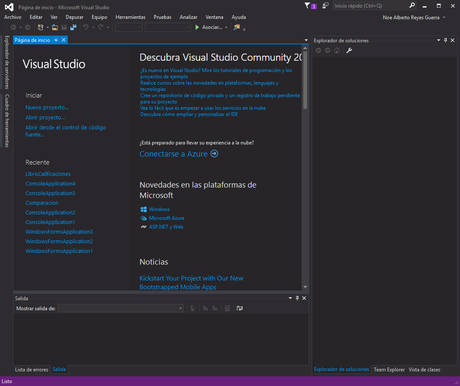
Task: Open recent project LibroCalificaciones
Action: click(48, 174)
